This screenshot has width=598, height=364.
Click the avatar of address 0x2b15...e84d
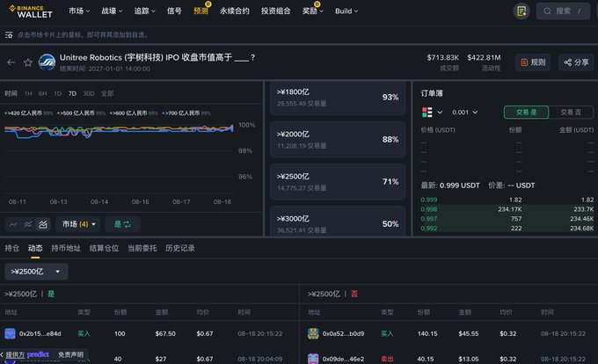pos(10,333)
